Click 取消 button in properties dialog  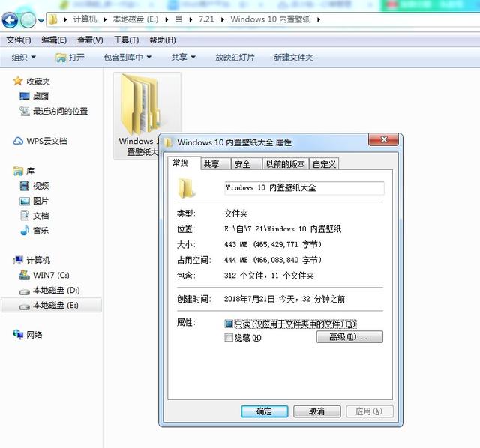tap(316, 411)
